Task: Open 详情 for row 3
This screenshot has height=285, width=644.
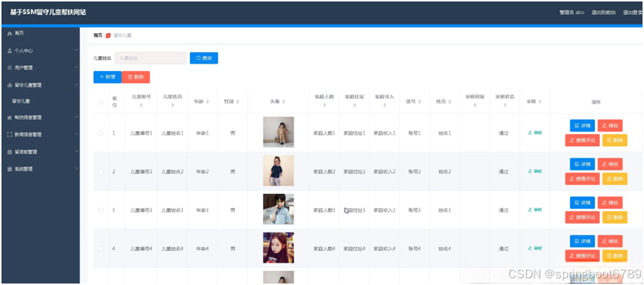Action: point(582,203)
